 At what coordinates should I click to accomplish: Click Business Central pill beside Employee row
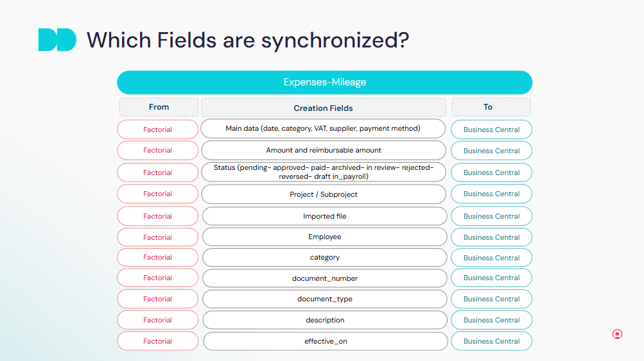[491, 237]
